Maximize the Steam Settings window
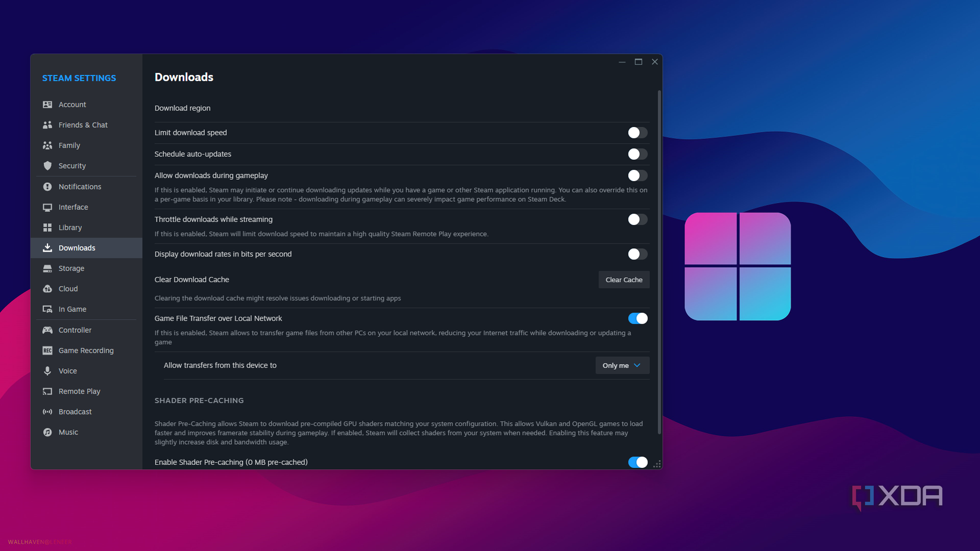 [638, 62]
